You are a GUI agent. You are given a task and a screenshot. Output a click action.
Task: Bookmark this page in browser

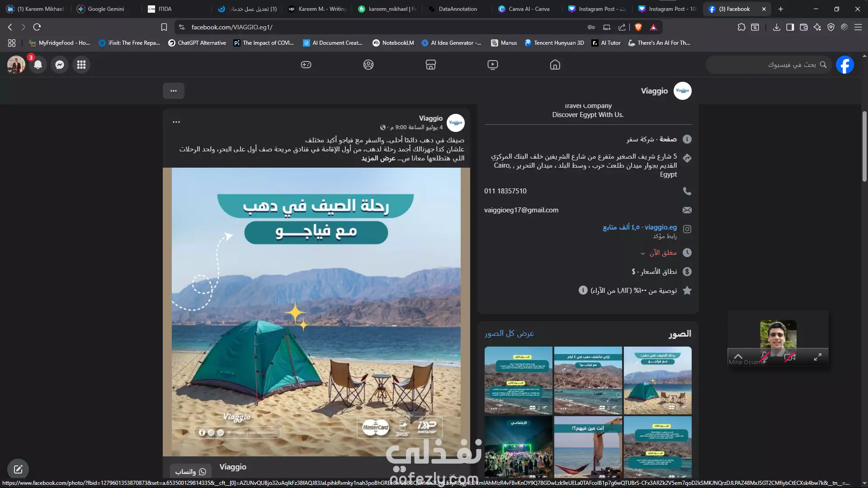point(164,27)
